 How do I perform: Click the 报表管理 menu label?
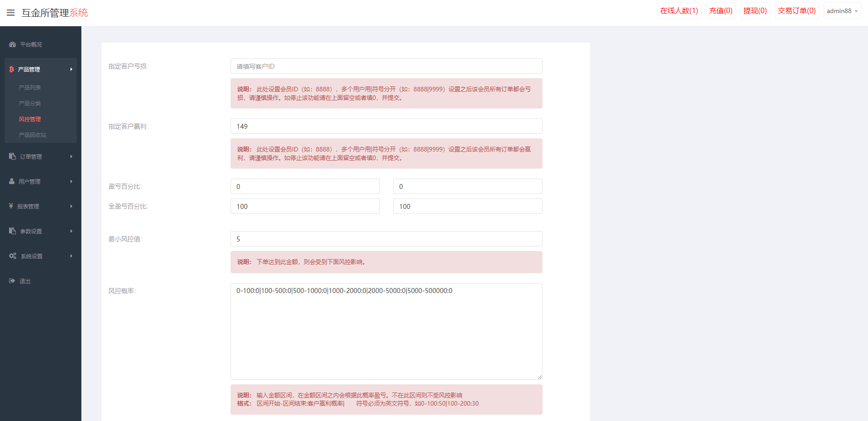pos(28,206)
